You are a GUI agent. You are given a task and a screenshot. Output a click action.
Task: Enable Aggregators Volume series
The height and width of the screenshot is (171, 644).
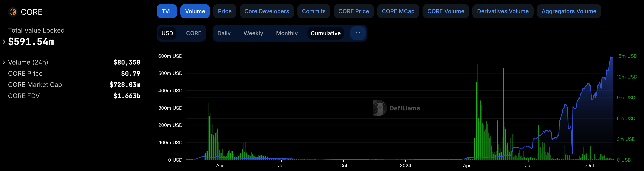569,11
